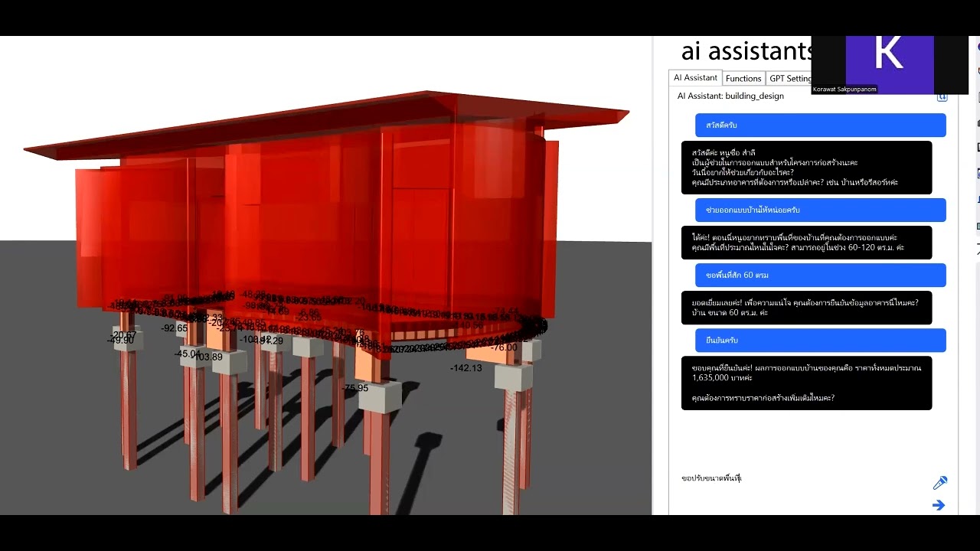Click the assistant reply confirming บ้าน ขนาด 60 ตร.ม.

806,308
